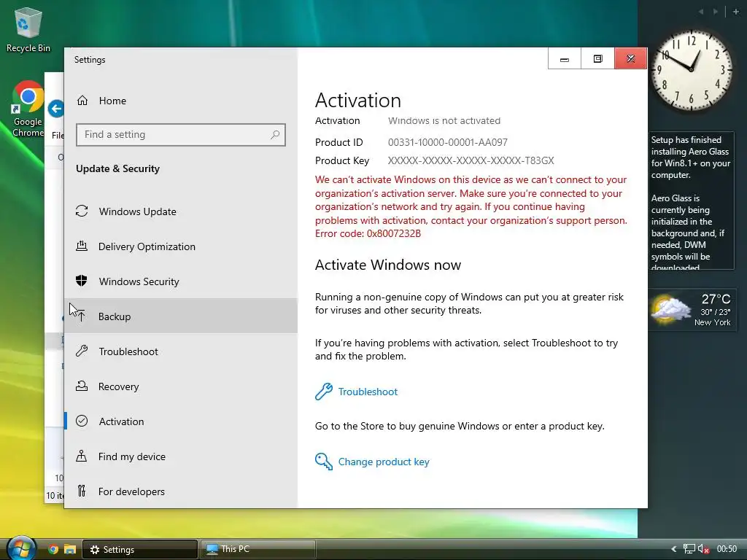The width and height of the screenshot is (747, 560).
Task: Select the Troubleshoot wrench icon in sidebar
Action: (82, 351)
